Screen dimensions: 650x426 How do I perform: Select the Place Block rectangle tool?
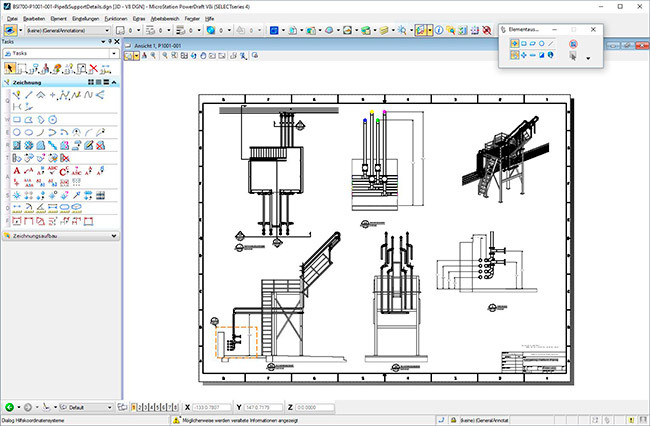(x=14, y=120)
